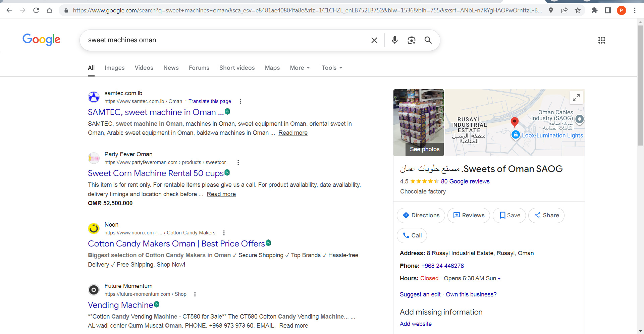Click Add website link
This screenshot has width=644, height=334.
[416, 324]
